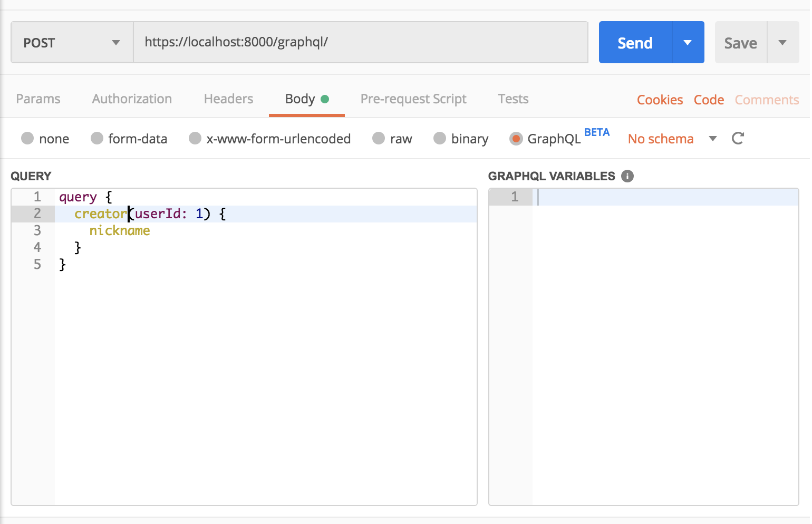
Task: Open the No schema dropdown
Action: coord(672,139)
